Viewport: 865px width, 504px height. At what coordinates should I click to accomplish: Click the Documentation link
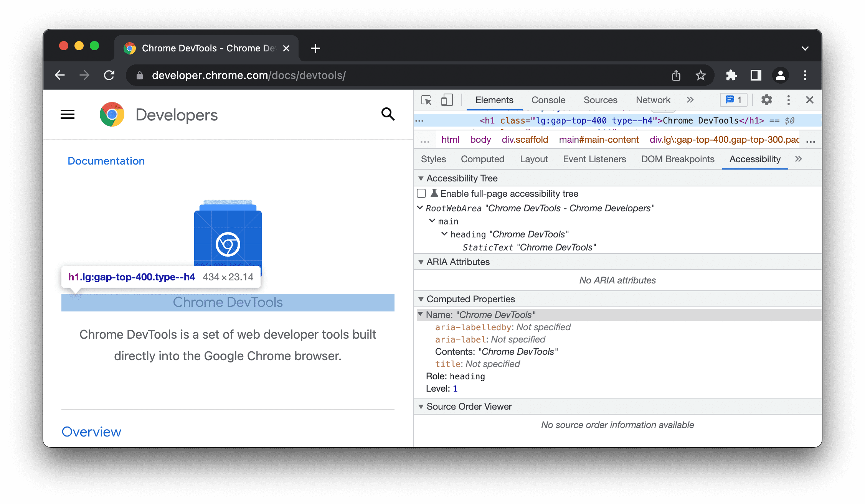point(106,160)
